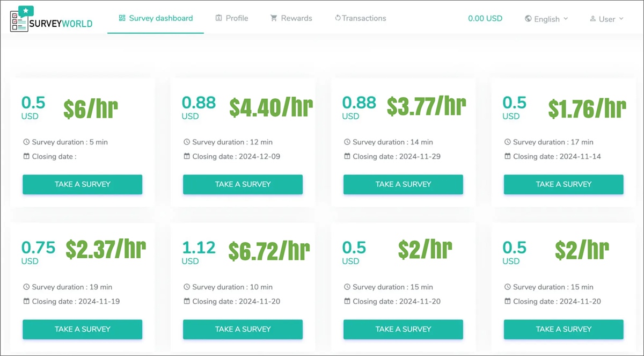Click clock icon beside 19 min duration
The image size is (644, 356).
26,287
